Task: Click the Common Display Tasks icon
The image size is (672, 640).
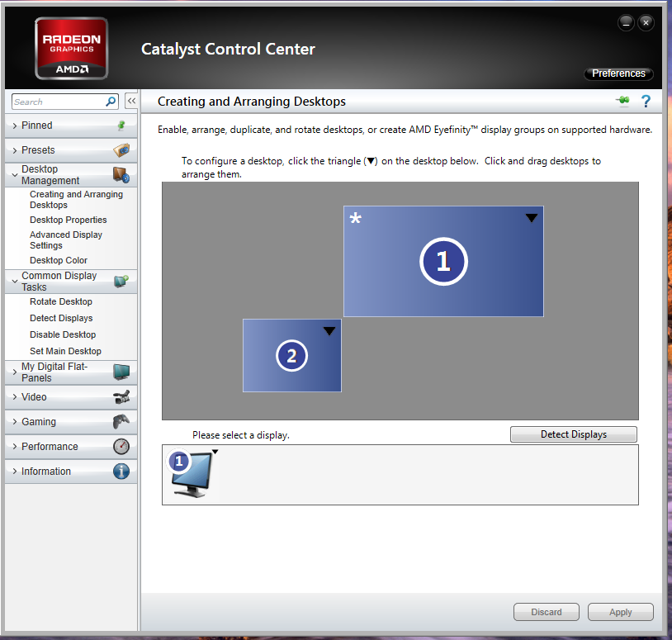Action: coord(121,282)
